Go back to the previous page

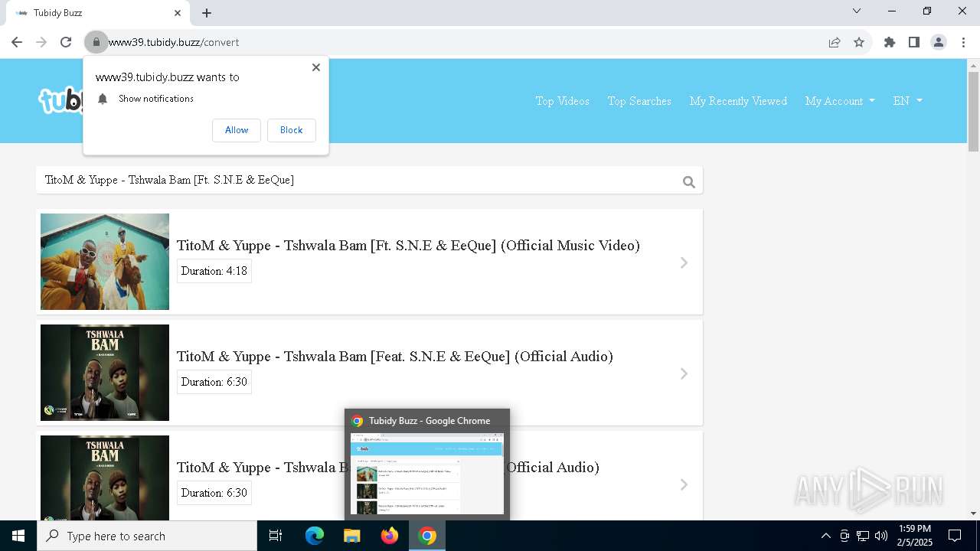pyautogui.click(x=17, y=42)
